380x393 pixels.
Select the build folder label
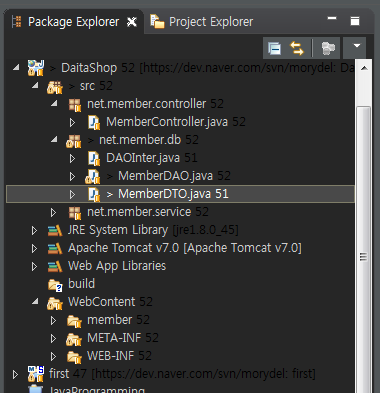[81, 284]
